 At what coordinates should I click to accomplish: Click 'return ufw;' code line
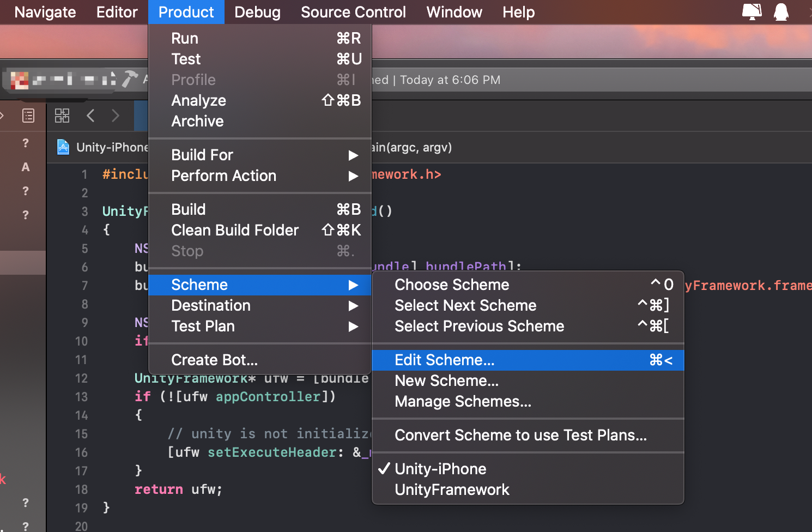tap(179, 489)
